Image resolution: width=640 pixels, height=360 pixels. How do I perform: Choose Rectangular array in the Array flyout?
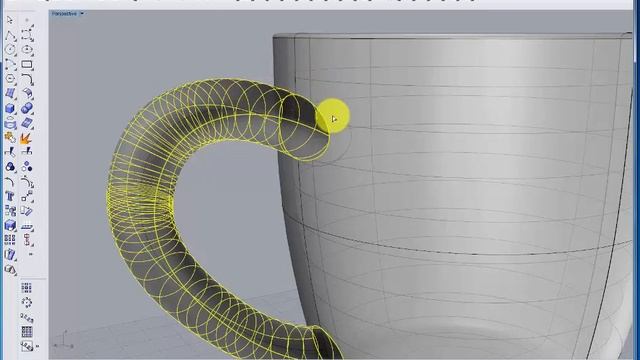(x=27, y=288)
